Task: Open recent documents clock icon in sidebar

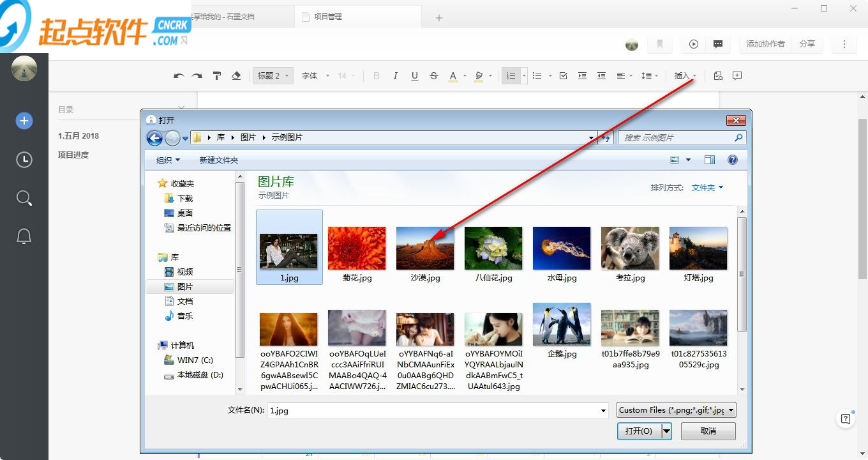Action: pyautogui.click(x=24, y=160)
